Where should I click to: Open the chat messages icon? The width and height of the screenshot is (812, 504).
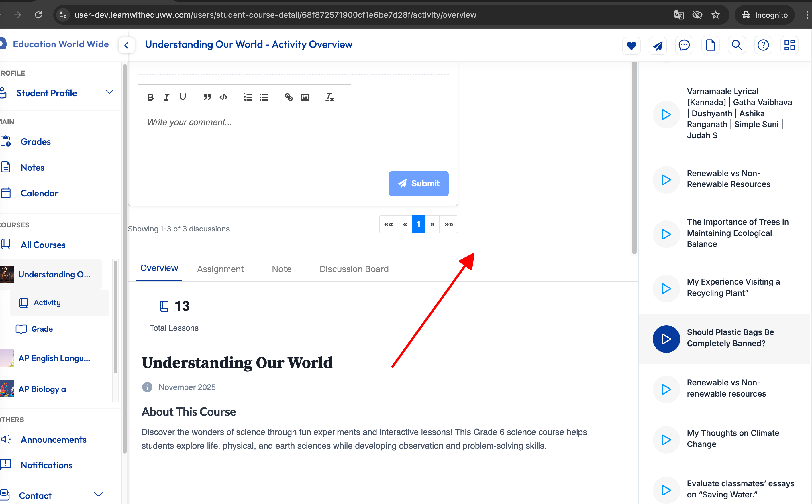click(x=684, y=45)
